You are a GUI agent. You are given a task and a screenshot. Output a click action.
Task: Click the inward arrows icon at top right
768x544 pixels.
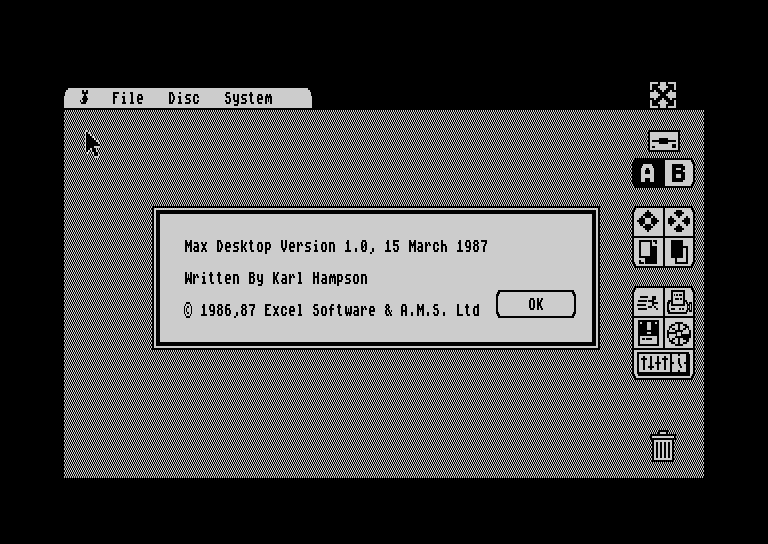663,95
